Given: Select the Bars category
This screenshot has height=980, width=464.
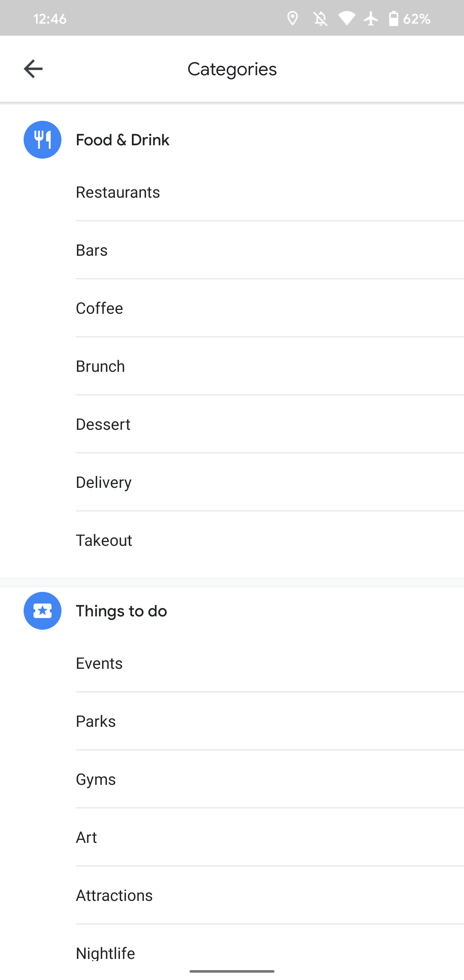Looking at the screenshot, I should 92,250.
